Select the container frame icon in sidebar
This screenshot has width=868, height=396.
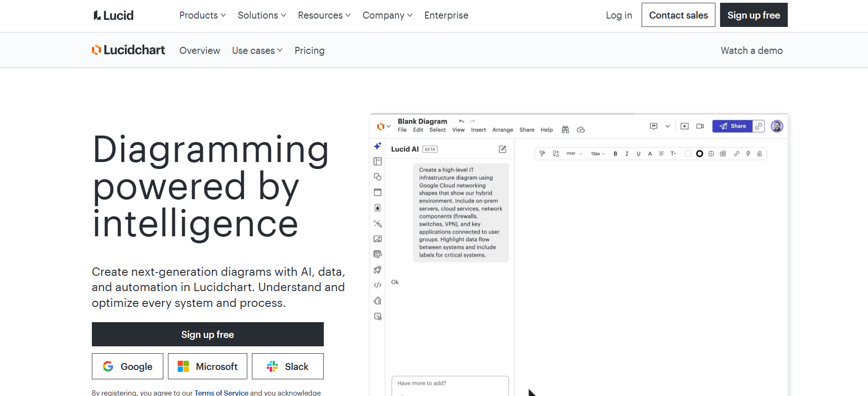pyautogui.click(x=378, y=192)
